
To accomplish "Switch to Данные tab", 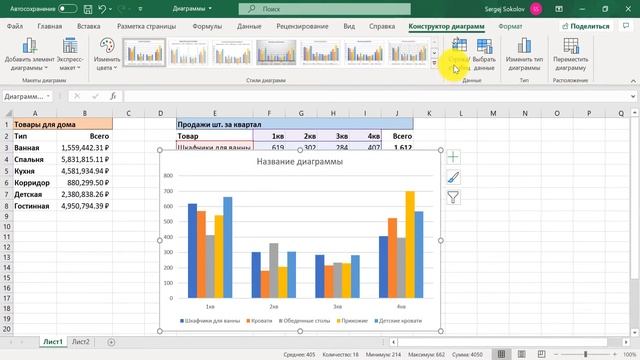I will (249, 26).
